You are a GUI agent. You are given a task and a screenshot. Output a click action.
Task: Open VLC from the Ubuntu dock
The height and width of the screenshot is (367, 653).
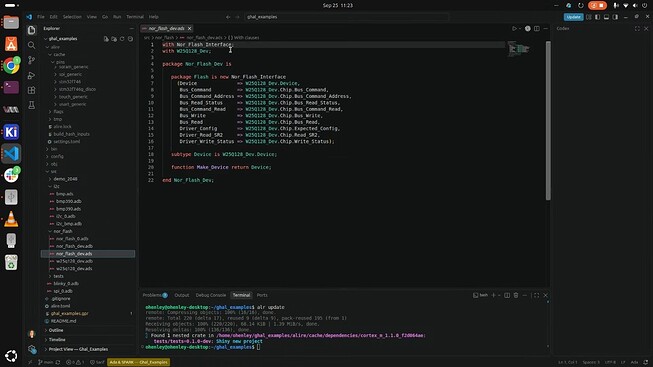[x=11, y=219]
